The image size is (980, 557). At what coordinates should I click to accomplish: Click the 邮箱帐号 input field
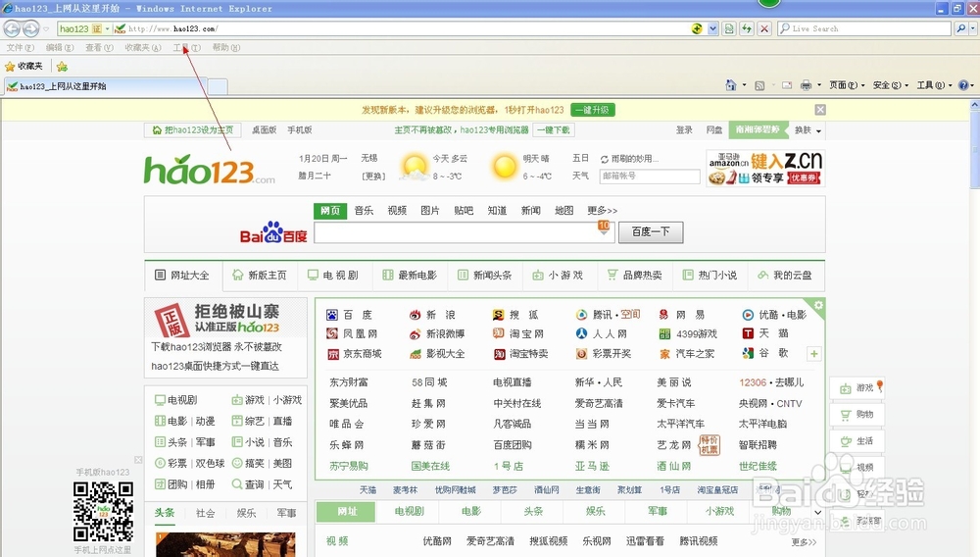650,177
